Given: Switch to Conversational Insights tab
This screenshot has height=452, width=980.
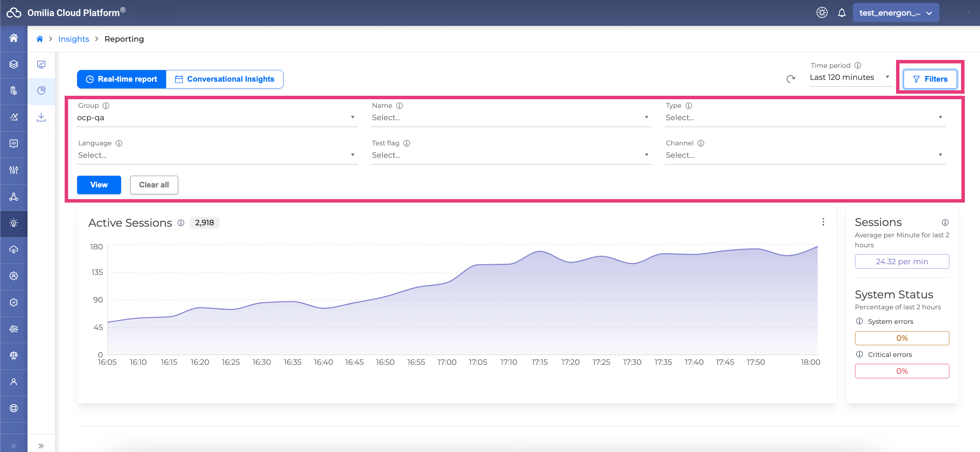Looking at the screenshot, I should click(224, 79).
